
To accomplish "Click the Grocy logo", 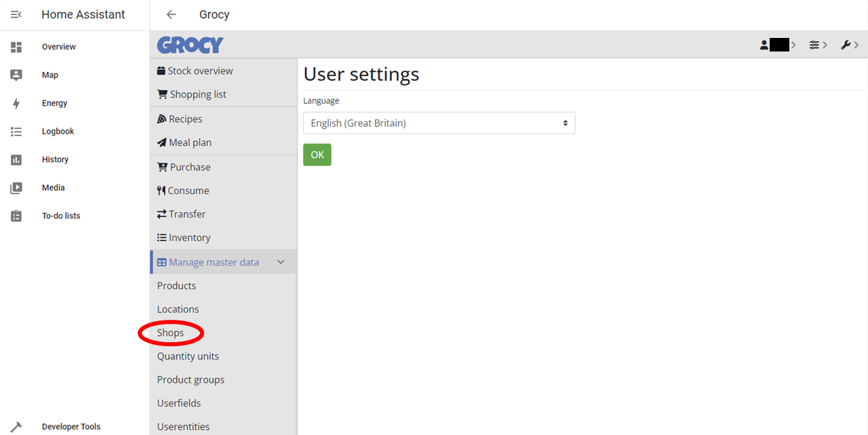I will [x=190, y=45].
